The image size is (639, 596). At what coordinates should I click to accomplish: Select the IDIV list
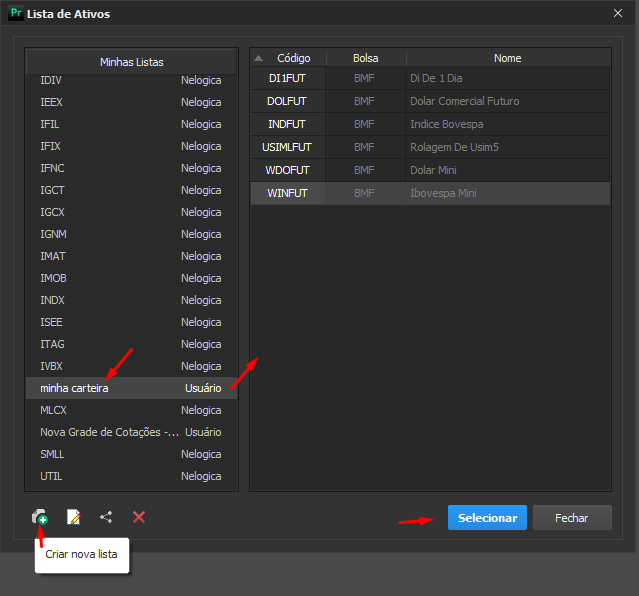pyautogui.click(x=131, y=80)
